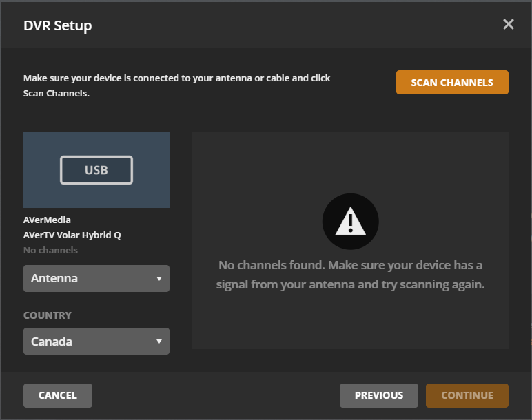The image size is (532, 420).
Task: Open the Antenna signal source dropdown
Action: click(90, 279)
